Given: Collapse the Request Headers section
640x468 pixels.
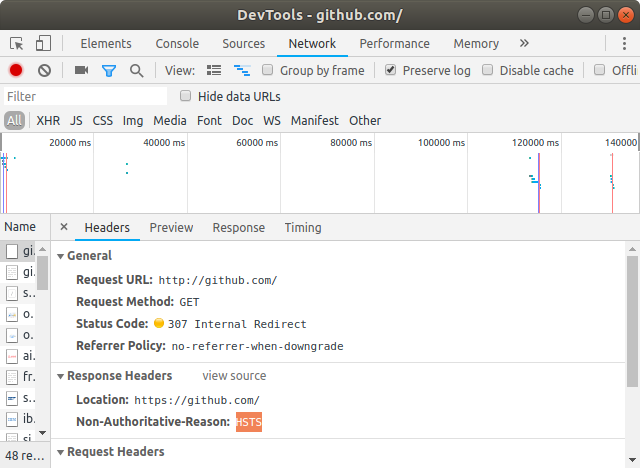Looking at the screenshot, I should [x=60, y=452].
